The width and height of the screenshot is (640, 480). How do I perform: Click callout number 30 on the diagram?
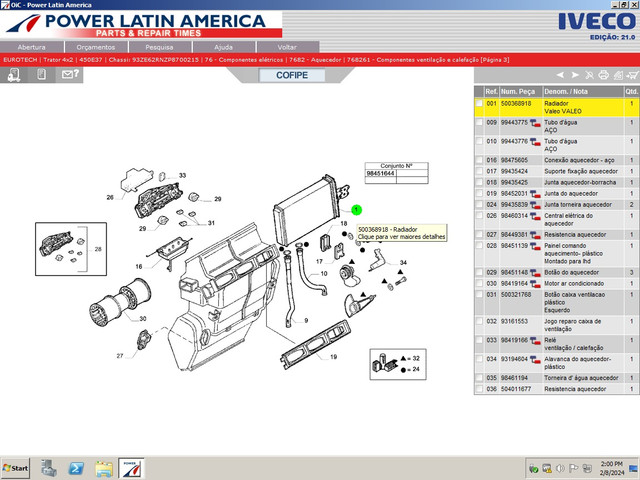point(143,318)
